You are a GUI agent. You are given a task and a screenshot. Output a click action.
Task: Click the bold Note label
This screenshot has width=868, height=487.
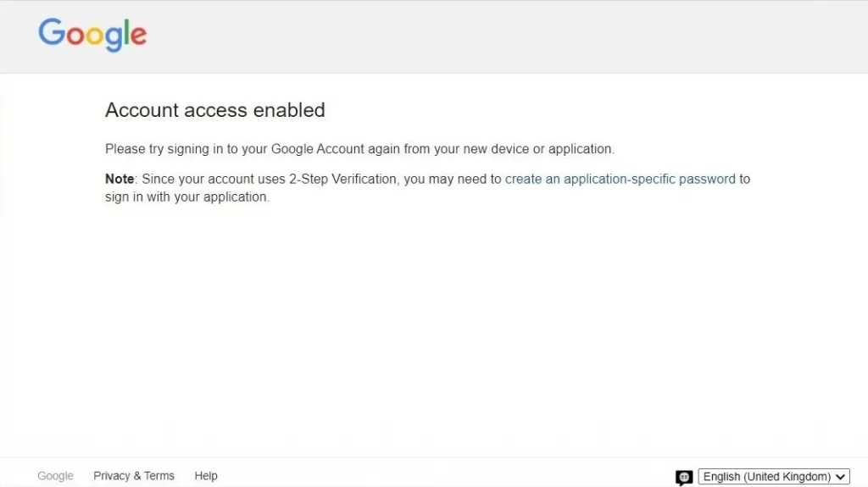point(120,179)
